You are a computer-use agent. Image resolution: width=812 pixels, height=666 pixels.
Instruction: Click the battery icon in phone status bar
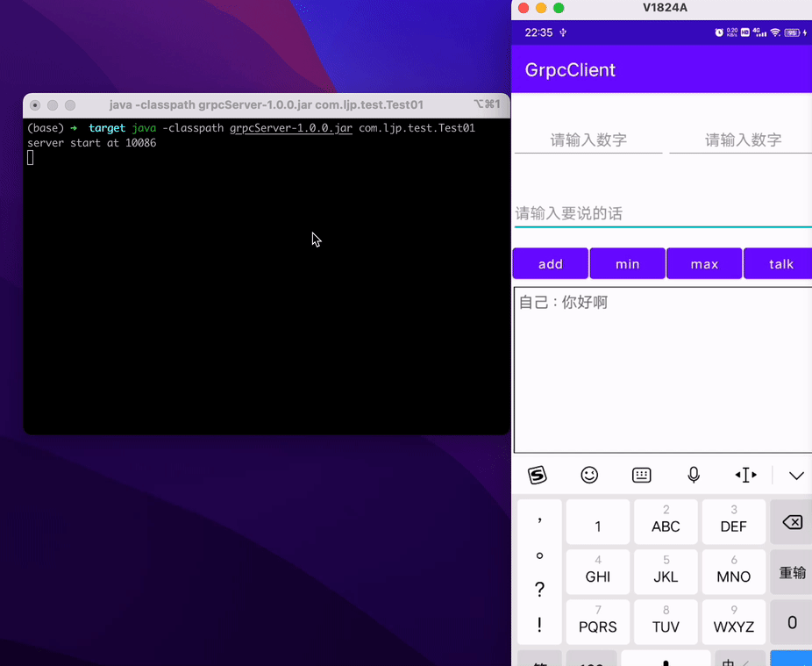792,32
